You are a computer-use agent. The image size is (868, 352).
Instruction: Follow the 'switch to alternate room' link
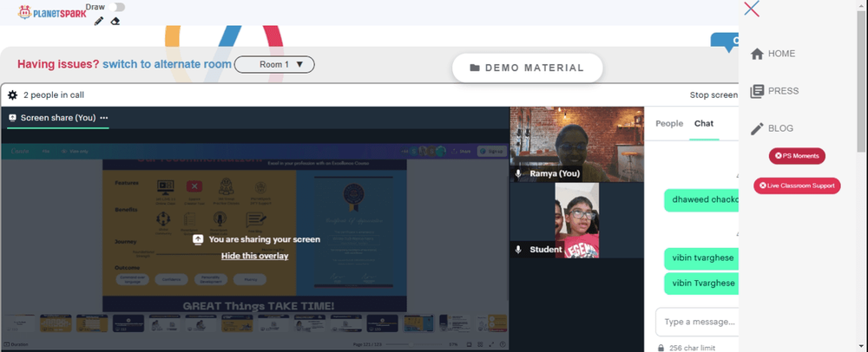[x=167, y=64]
